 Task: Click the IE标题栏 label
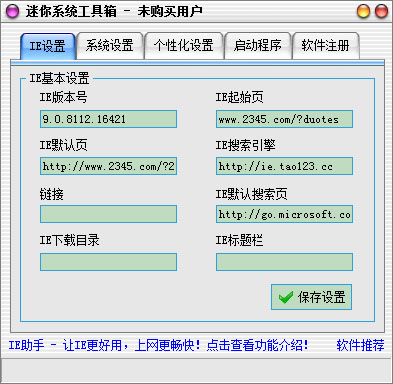point(240,240)
